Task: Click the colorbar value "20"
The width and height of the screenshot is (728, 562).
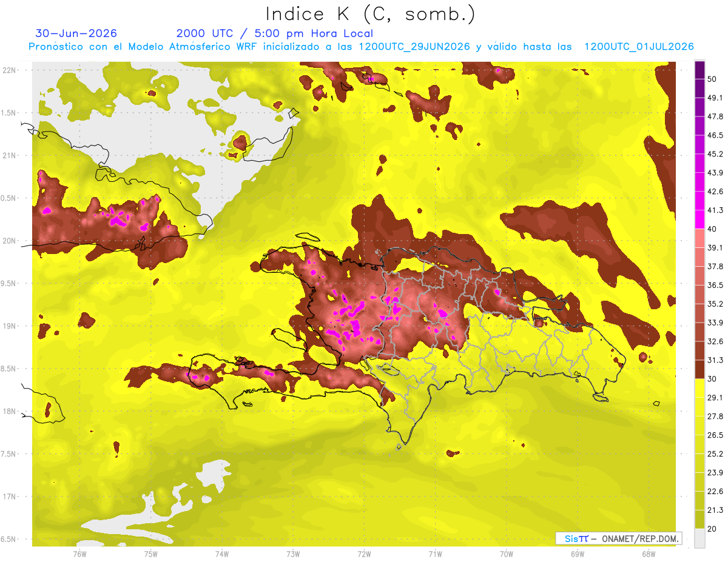Action: [713, 529]
